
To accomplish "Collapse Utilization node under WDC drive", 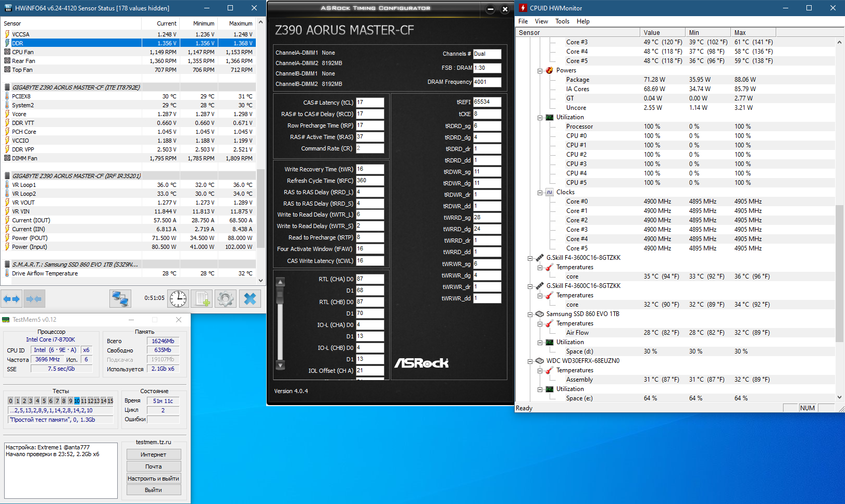I will point(540,389).
